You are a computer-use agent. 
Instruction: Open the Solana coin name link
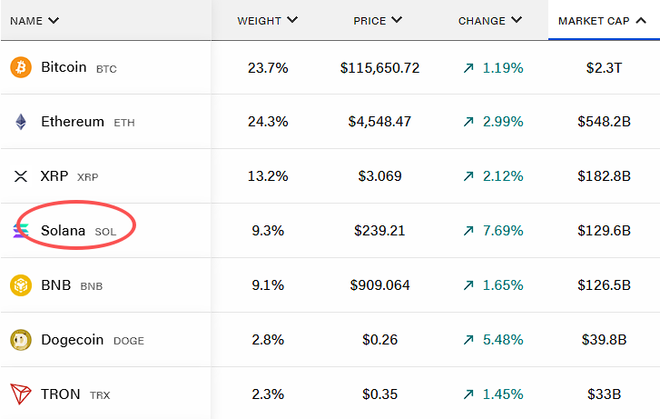point(63,231)
